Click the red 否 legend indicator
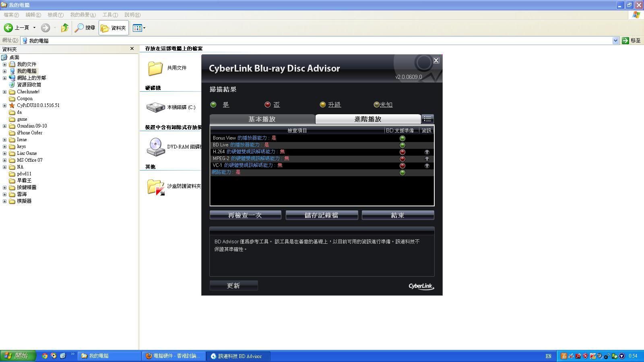The image size is (644, 362). point(267,105)
